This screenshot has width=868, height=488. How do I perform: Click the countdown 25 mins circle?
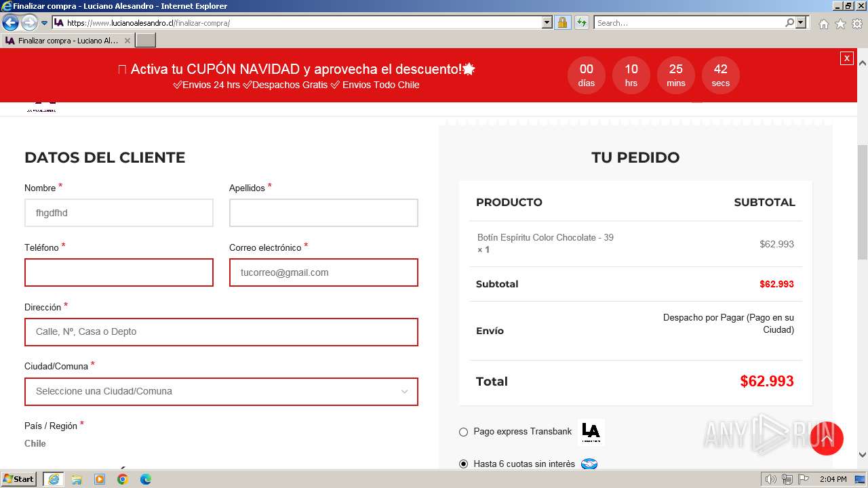pos(676,75)
